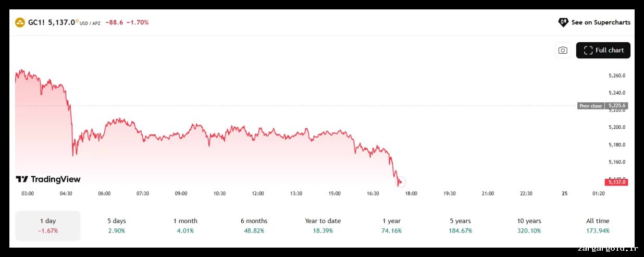Select the 1 month range tab

pyautogui.click(x=185, y=226)
